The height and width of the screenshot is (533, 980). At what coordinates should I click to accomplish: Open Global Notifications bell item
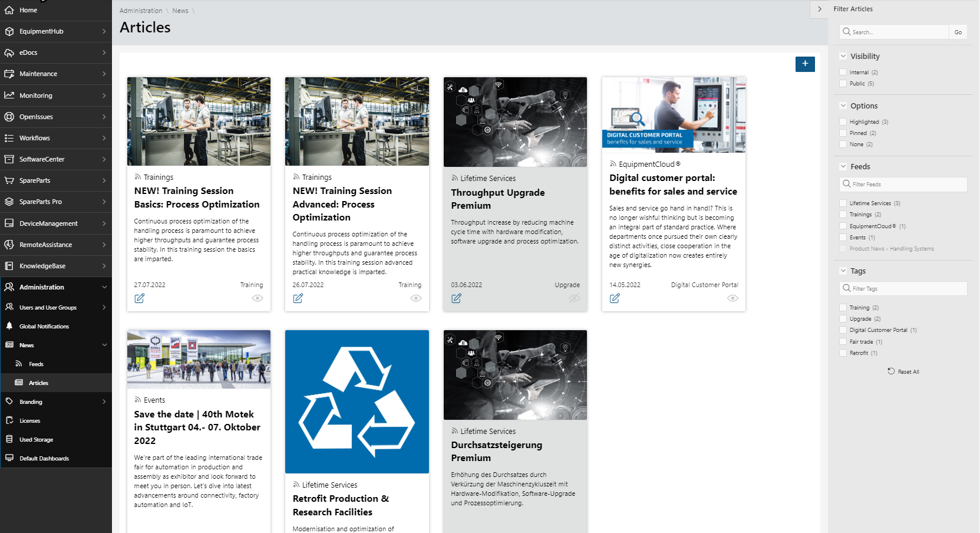pos(44,326)
